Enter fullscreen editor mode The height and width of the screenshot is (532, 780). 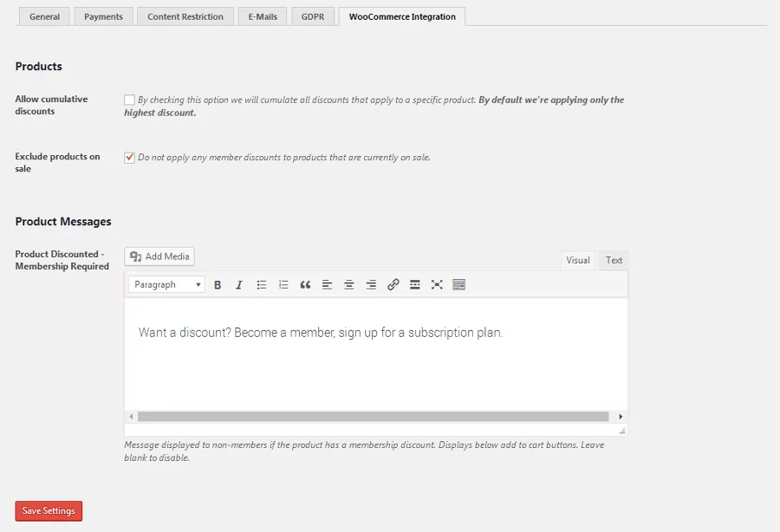coord(437,285)
